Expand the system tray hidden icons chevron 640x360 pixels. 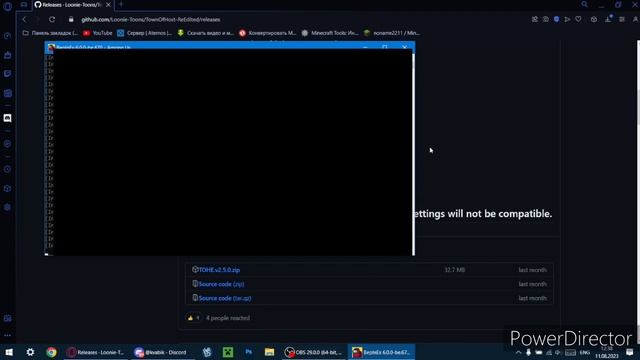[x=518, y=352]
